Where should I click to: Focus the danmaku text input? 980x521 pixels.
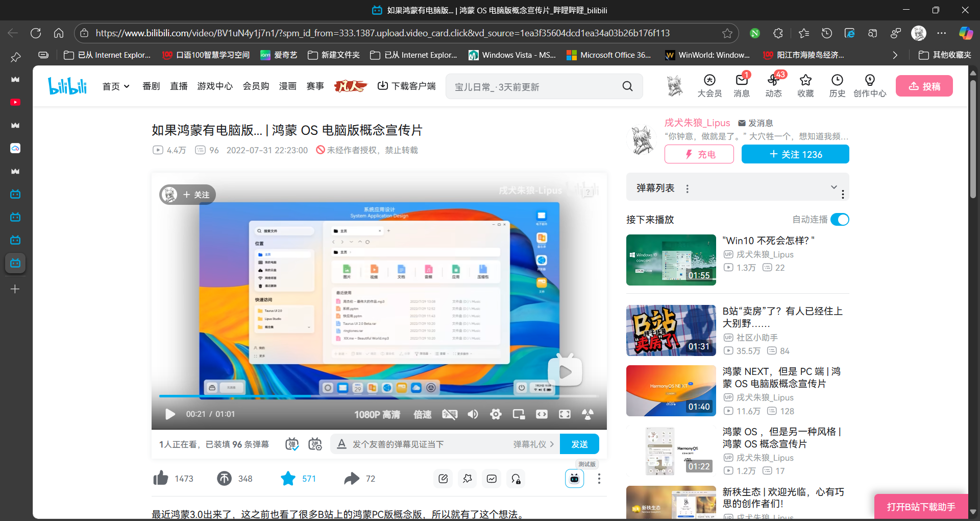(x=429, y=444)
